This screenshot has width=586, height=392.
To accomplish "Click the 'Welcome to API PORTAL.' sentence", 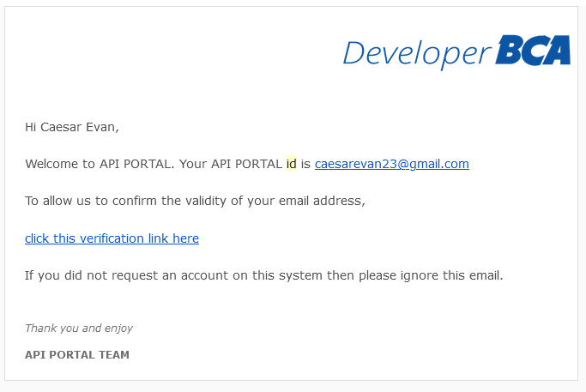I will click(100, 164).
